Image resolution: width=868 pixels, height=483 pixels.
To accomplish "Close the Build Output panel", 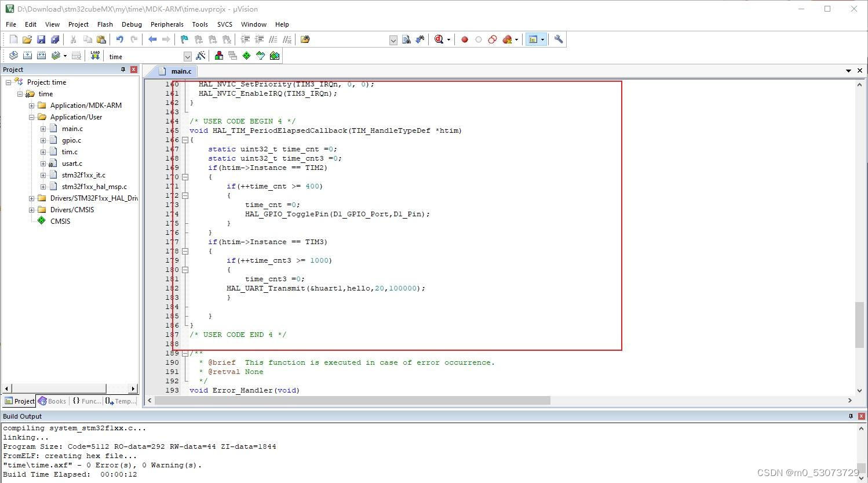I will (862, 416).
